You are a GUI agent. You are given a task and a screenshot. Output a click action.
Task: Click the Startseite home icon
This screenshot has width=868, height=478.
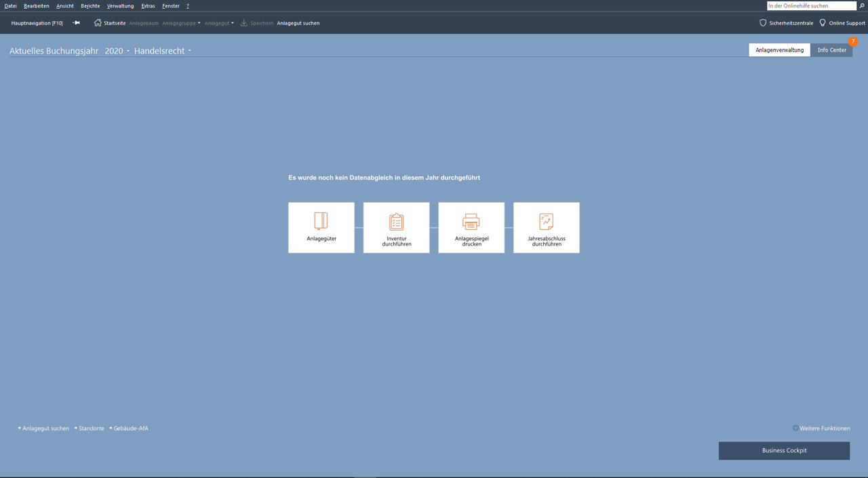point(98,23)
